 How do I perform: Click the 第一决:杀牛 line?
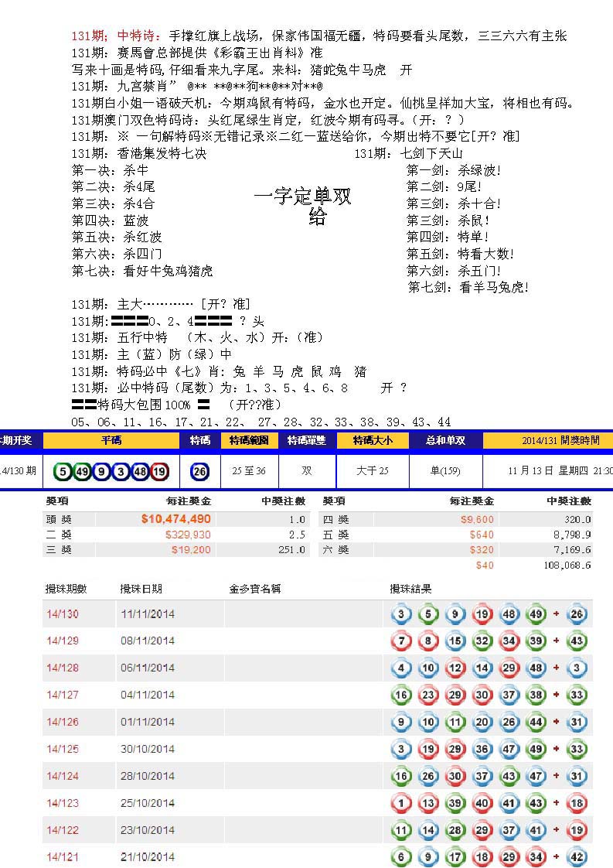pyautogui.click(x=110, y=170)
